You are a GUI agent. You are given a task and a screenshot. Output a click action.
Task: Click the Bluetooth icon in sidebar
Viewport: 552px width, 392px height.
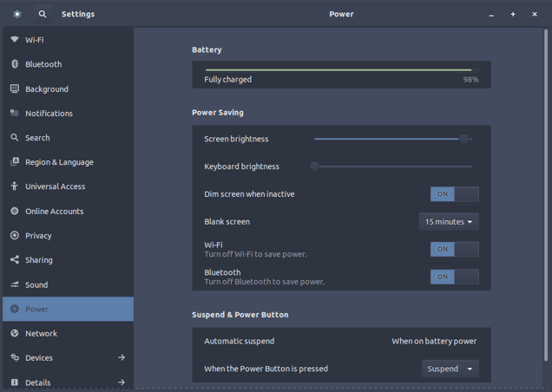15,63
